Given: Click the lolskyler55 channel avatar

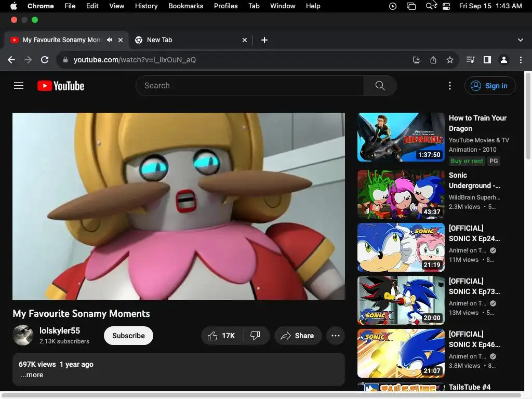Looking at the screenshot, I should [x=23, y=335].
